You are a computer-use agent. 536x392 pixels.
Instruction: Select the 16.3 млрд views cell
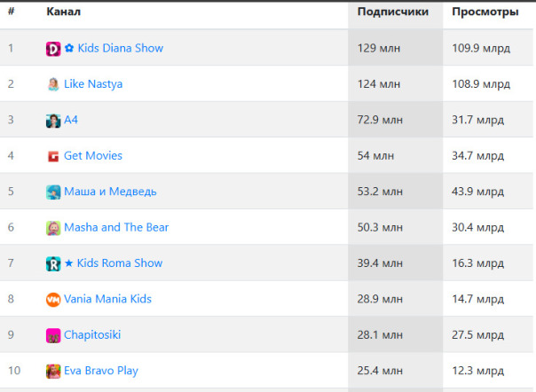488,263
